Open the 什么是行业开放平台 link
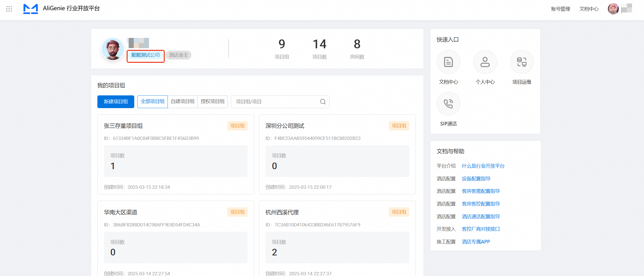 pos(483,166)
